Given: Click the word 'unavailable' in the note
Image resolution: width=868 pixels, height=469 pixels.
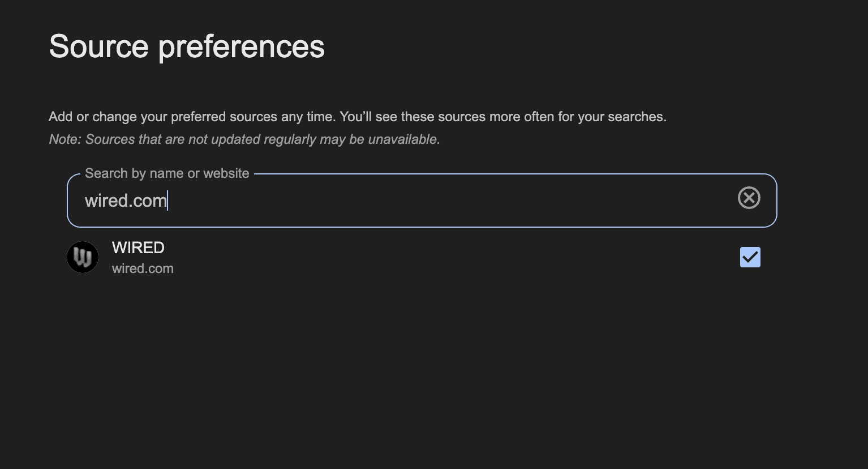Looking at the screenshot, I should coord(404,139).
